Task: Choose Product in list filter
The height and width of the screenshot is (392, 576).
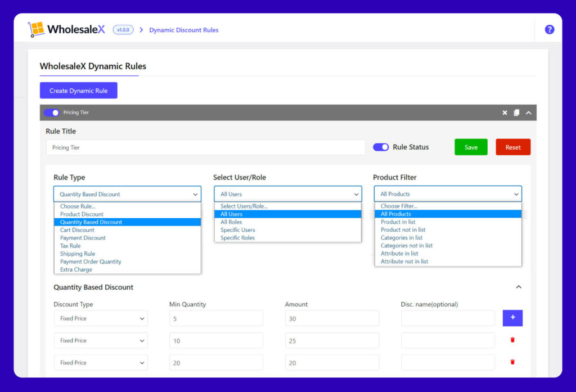Action: tap(448, 222)
